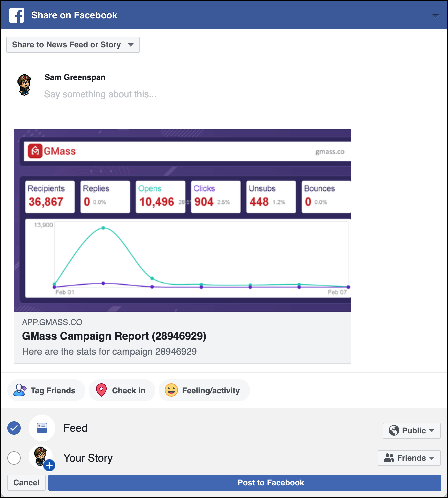Click the red location pin icon
This screenshot has height=498, width=448.
(x=101, y=390)
